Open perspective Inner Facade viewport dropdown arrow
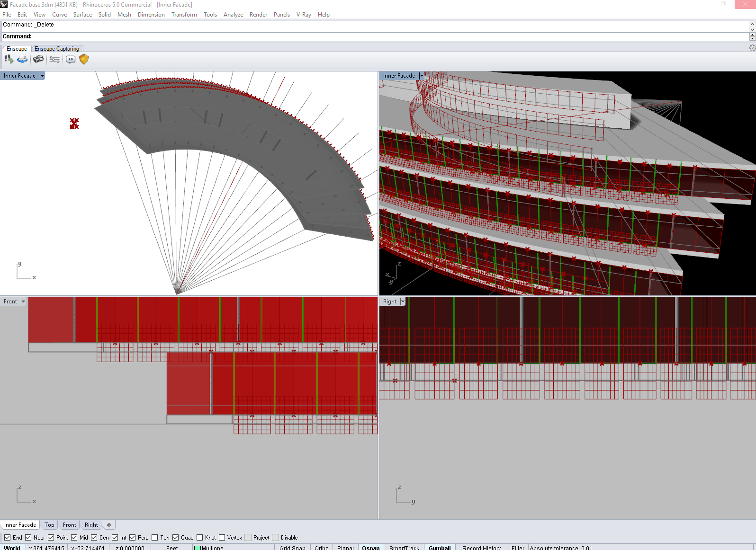Screen dimensions: 756x550 point(421,76)
